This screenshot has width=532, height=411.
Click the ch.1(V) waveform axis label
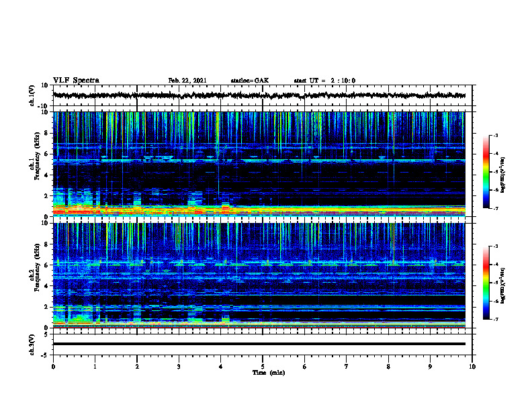pyautogui.click(x=32, y=95)
